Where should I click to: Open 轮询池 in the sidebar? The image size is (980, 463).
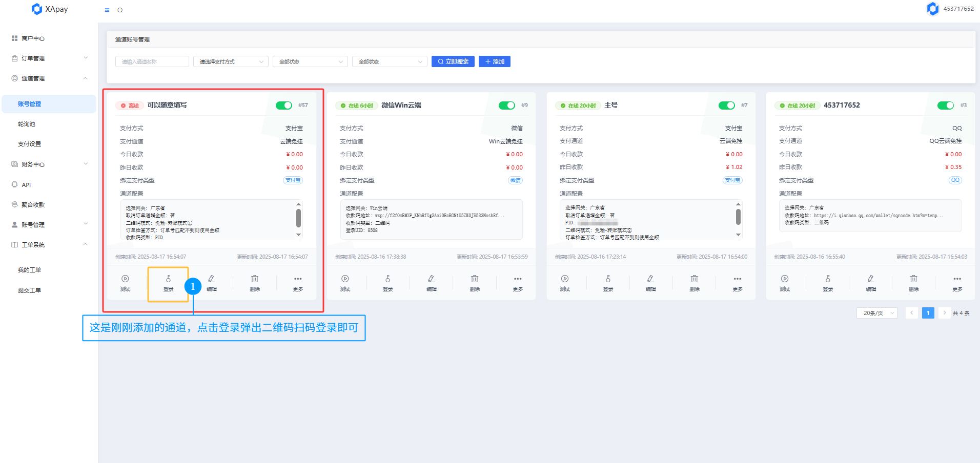(x=27, y=124)
